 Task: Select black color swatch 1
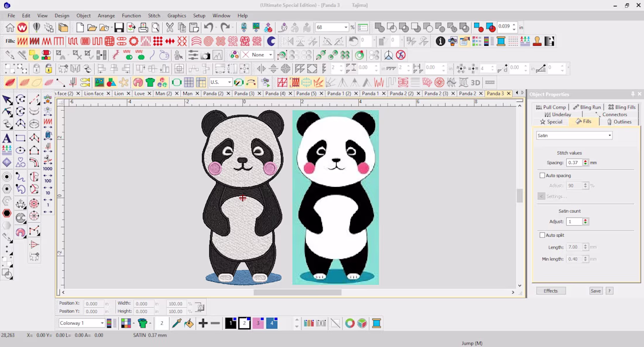(x=231, y=323)
